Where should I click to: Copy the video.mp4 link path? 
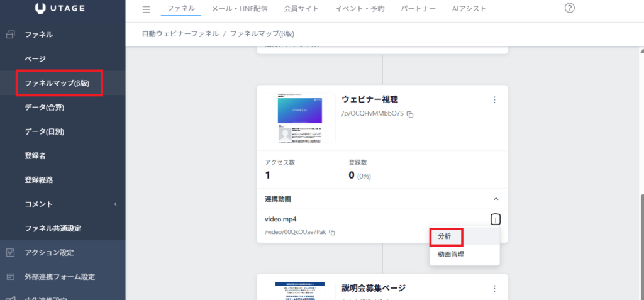click(332, 233)
